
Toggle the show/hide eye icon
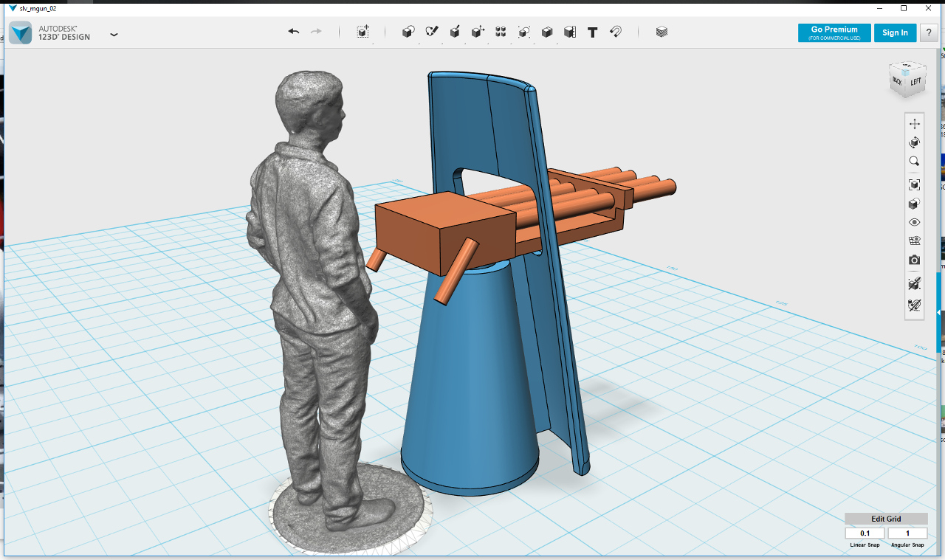915,222
